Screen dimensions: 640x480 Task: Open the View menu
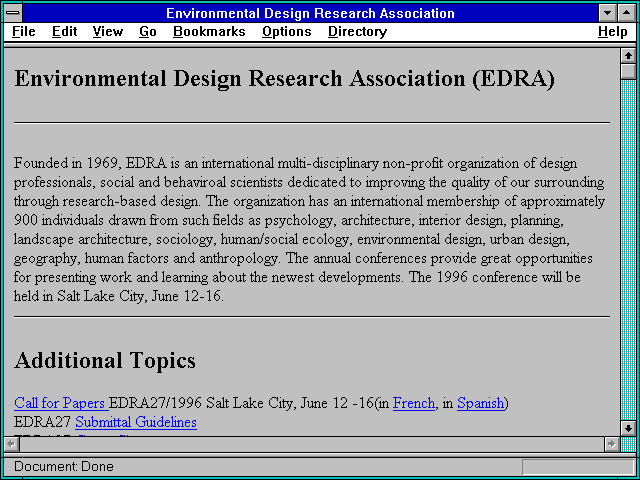click(108, 32)
